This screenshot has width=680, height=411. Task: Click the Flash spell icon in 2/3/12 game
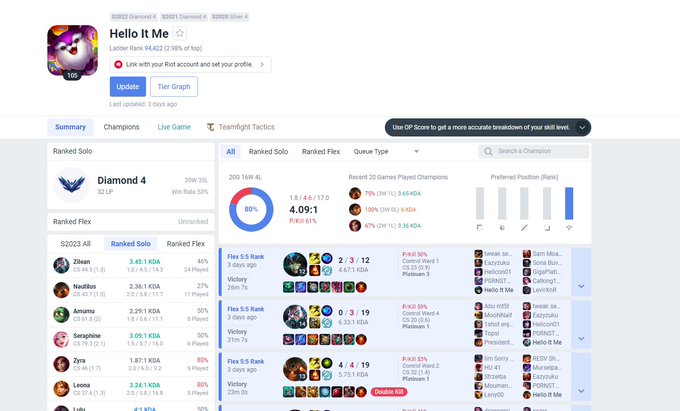[x=314, y=259]
